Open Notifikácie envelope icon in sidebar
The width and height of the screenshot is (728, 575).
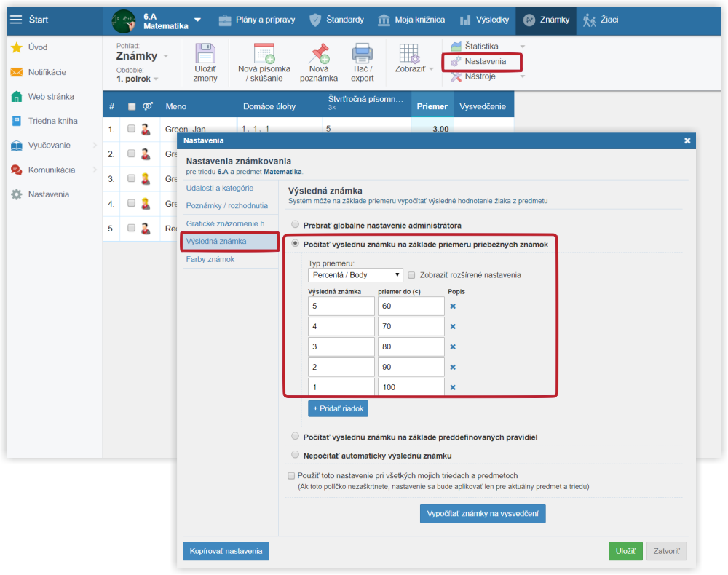click(x=16, y=72)
